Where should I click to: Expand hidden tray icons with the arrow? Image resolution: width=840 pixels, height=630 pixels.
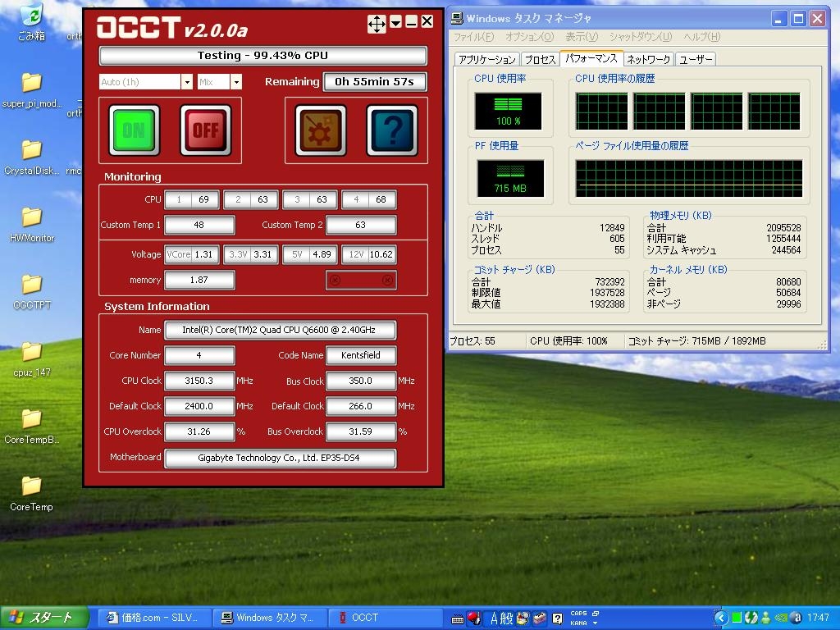tap(721, 618)
